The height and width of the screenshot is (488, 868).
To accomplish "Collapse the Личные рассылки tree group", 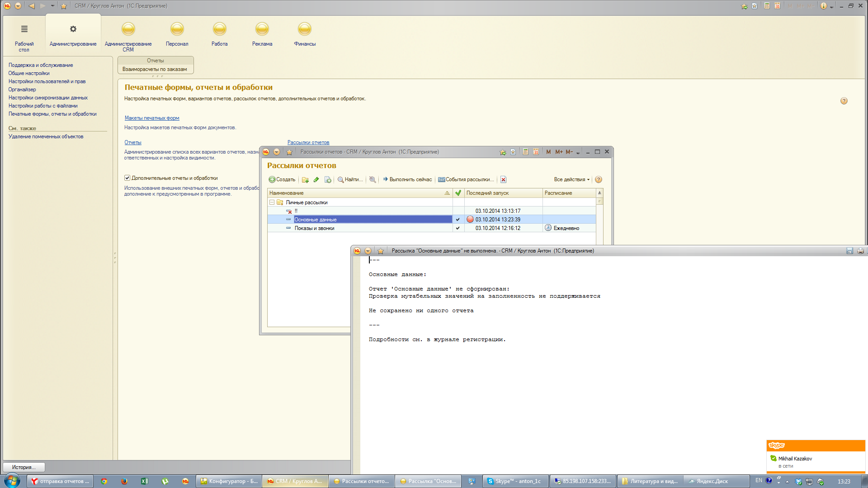I will click(272, 202).
